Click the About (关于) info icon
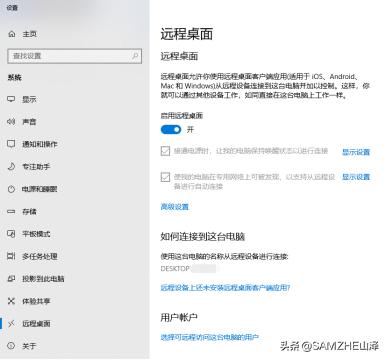This screenshot has height=360, width=387. point(11,346)
